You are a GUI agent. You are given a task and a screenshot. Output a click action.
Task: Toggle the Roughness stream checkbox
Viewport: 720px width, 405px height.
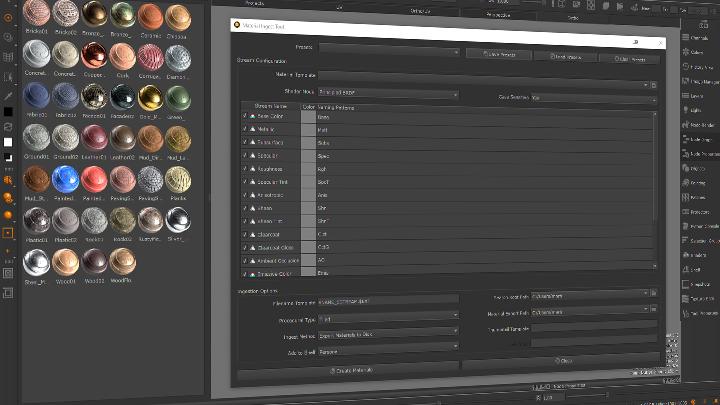[245, 169]
